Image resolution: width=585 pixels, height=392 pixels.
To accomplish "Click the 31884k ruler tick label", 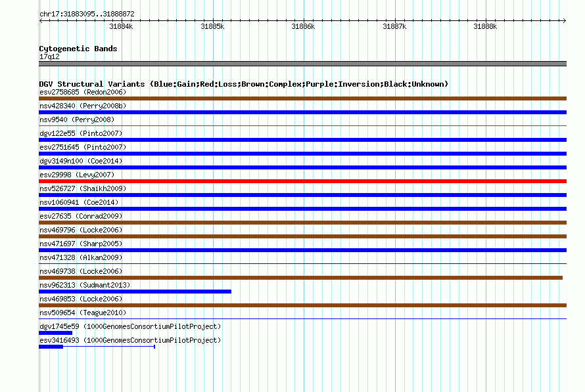I will pyautogui.click(x=121, y=26).
